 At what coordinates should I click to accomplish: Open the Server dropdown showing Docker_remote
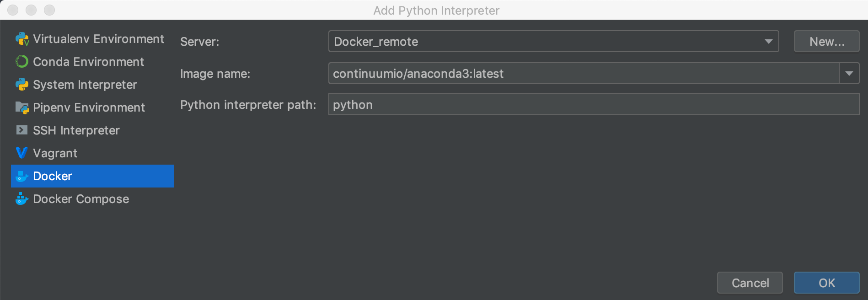coord(553,42)
